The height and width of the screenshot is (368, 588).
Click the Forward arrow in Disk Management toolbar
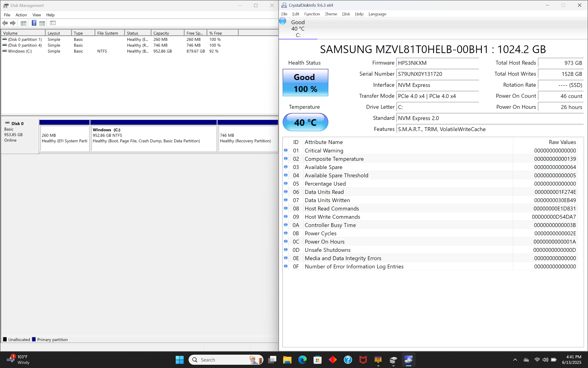pos(13,23)
